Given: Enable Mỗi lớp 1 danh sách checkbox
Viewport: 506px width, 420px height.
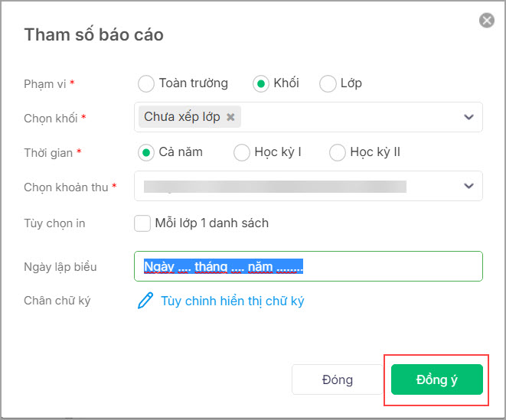Looking at the screenshot, I should 142,223.
